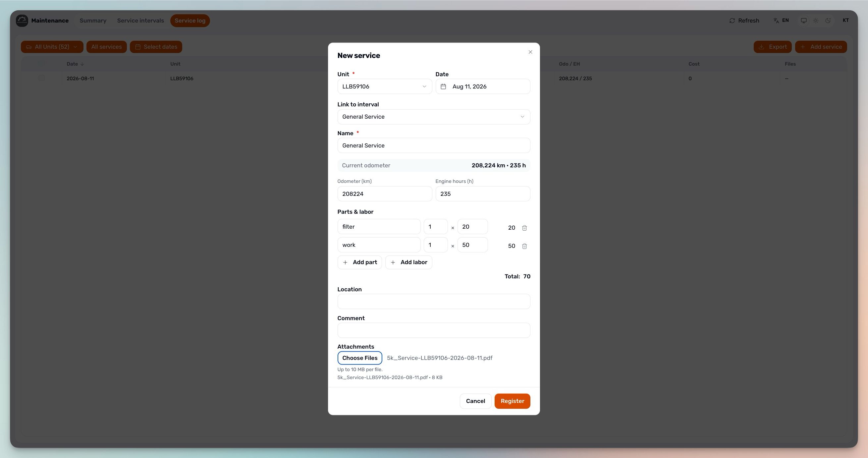The width and height of the screenshot is (868, 458).
Task: Edit the Name field General Service
Action: [x=434, y=145]
